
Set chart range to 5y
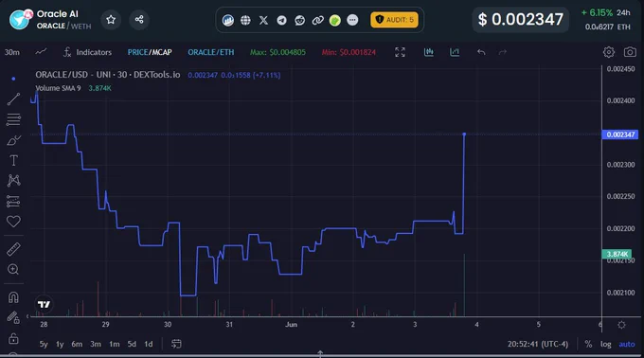point(44,344)
